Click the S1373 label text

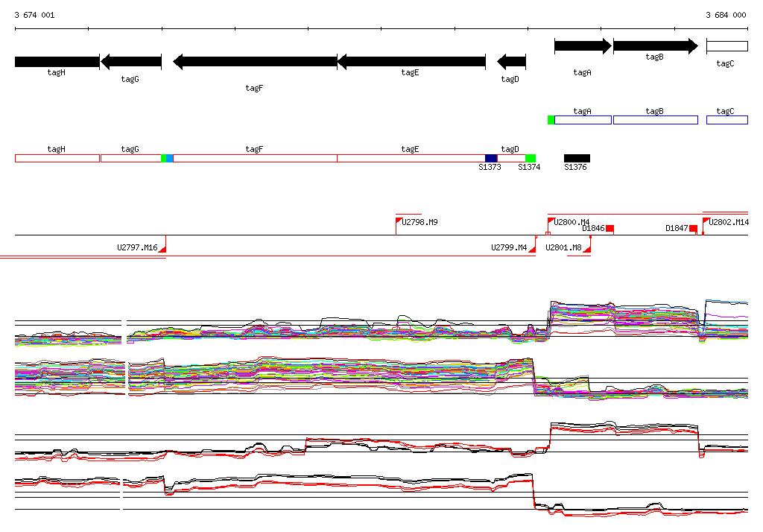pos(490,167)
